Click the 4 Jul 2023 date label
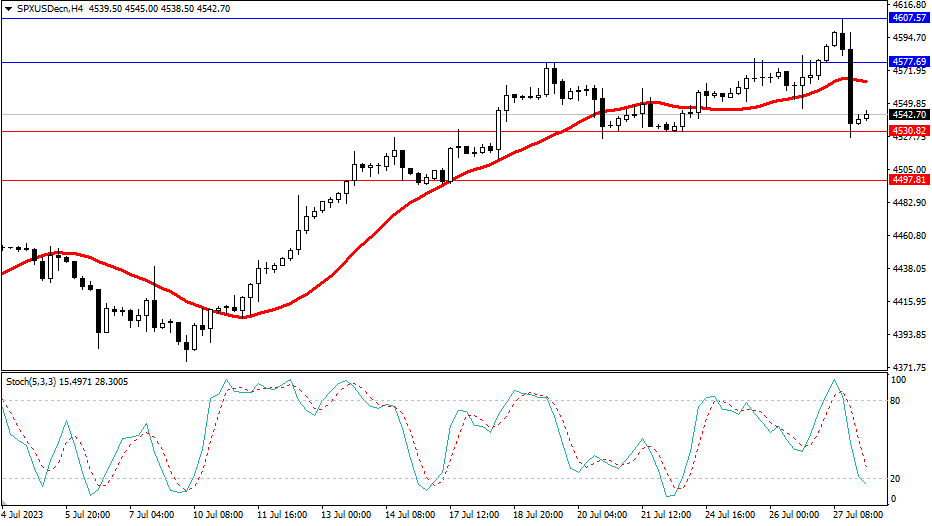 (x=24, y=515)
